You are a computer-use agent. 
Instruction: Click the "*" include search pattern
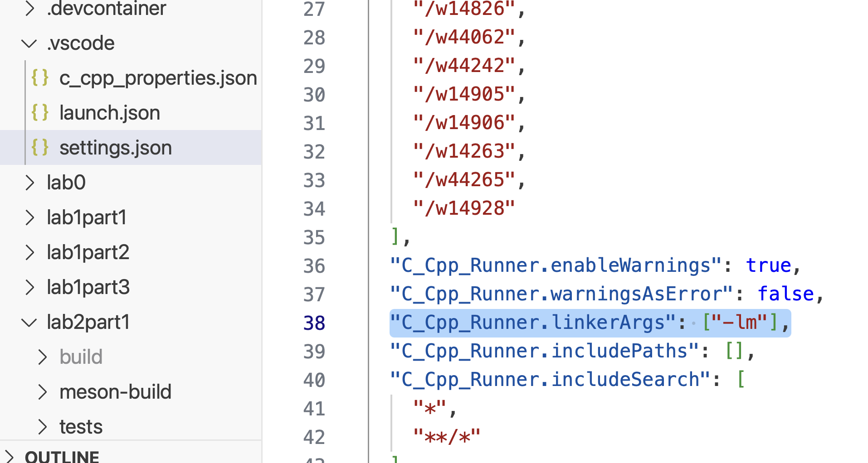pos(430,408)
